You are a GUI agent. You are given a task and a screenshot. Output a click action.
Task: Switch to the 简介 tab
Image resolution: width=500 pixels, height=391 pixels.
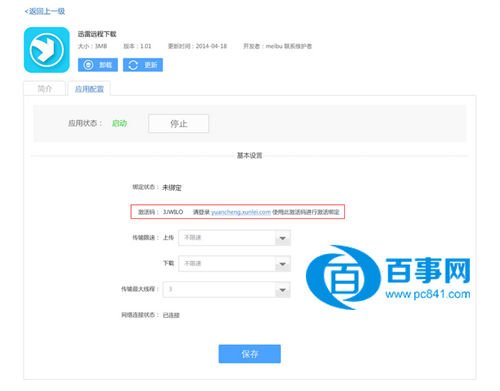[44, 89]
